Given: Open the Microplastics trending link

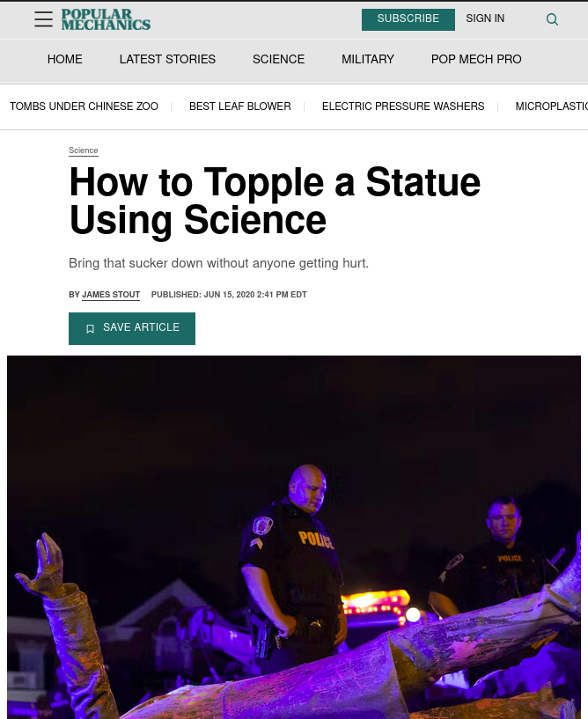Looking at the screenshot, I should (x=551, y=106).
